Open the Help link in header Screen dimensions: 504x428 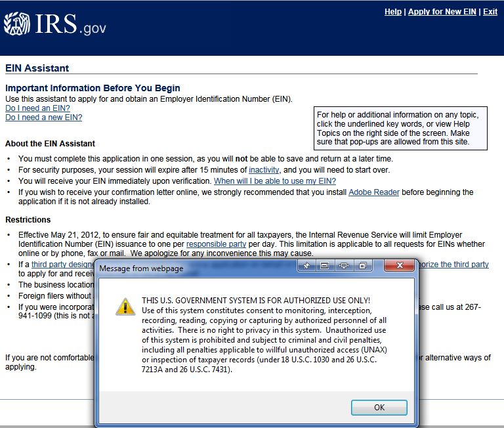393,12
